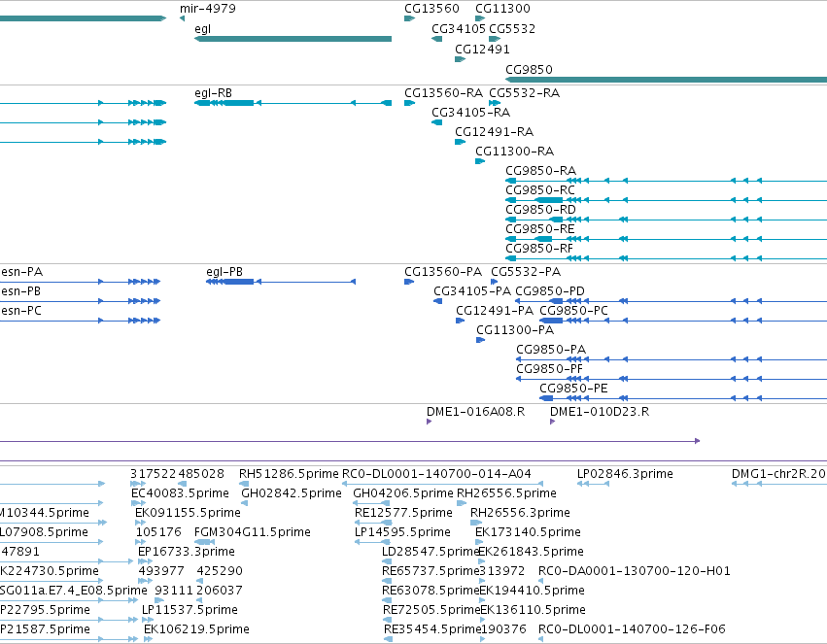This screenshot has width=827, height=644.
Task: Click protein label egl-PB
Action: (224, 272)
